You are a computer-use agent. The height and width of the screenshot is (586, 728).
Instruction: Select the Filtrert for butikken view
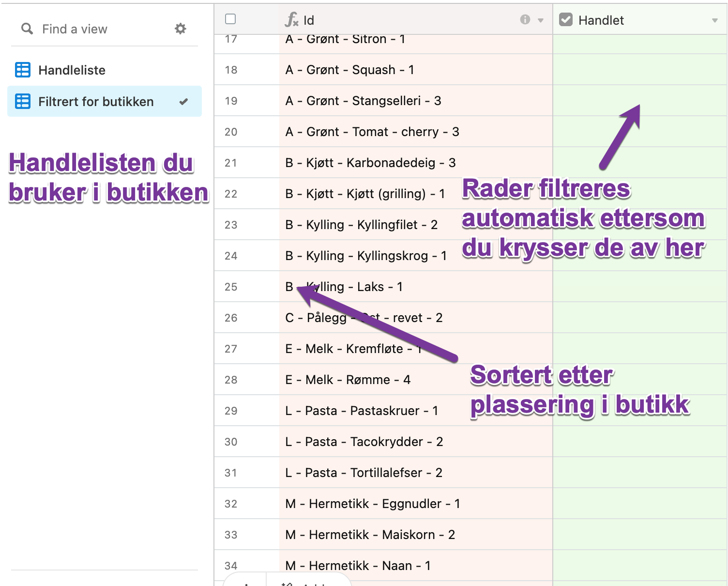pyautogui.click(x=105, y=101)
